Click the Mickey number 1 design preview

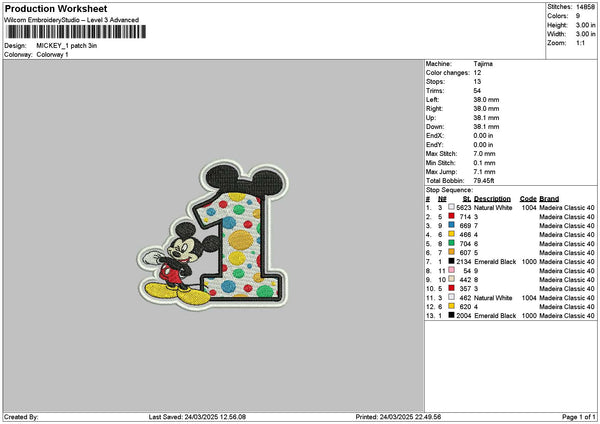[213, 233]
